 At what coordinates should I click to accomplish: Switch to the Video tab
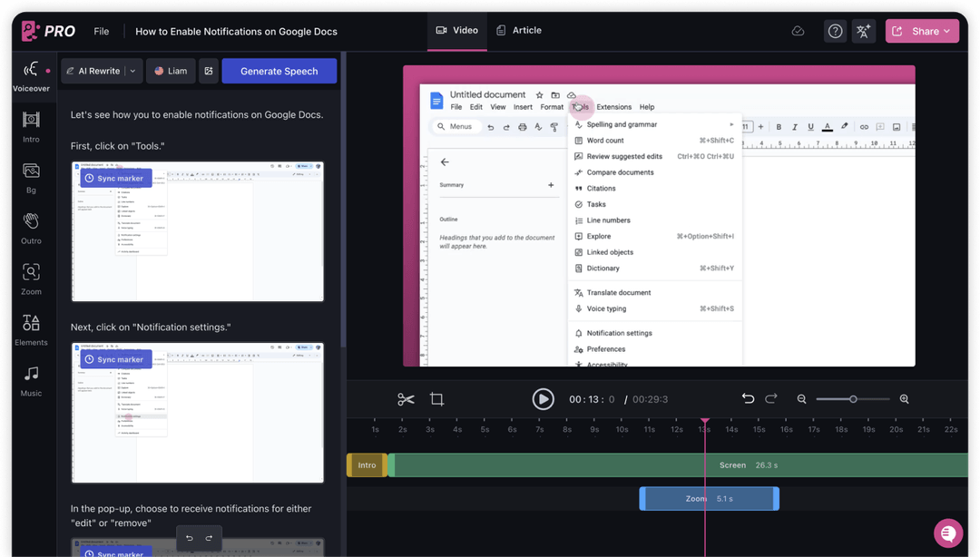(456, 30)
